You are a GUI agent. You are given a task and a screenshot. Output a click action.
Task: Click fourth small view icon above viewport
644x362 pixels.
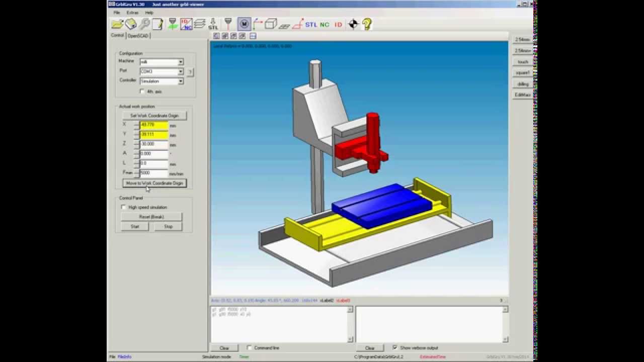tap(243, 36)
